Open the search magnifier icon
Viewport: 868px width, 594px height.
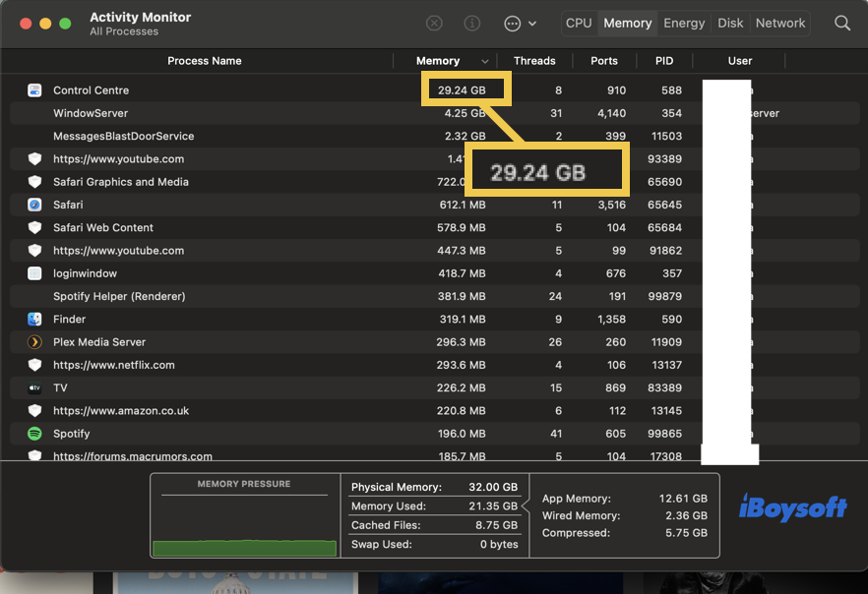coord(842,23)
